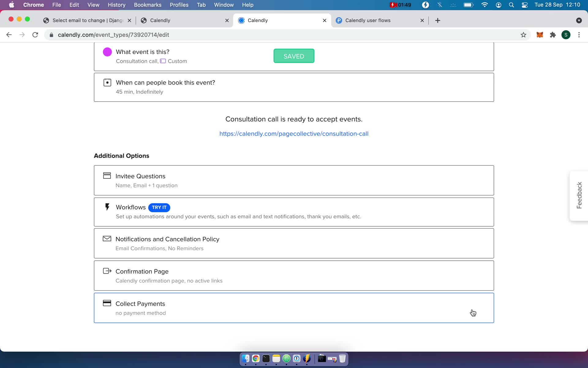588x368 pixels.
Task: Toggle the When can people book? section
Action: [x=294, y=87]
